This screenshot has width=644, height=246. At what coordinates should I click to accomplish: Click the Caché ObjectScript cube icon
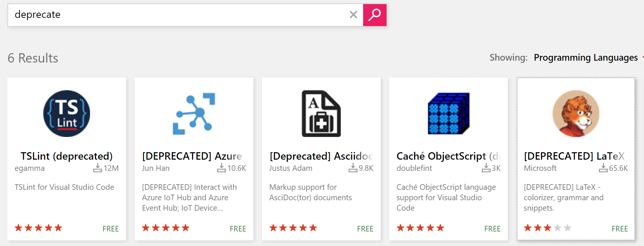tap(448, 114)
